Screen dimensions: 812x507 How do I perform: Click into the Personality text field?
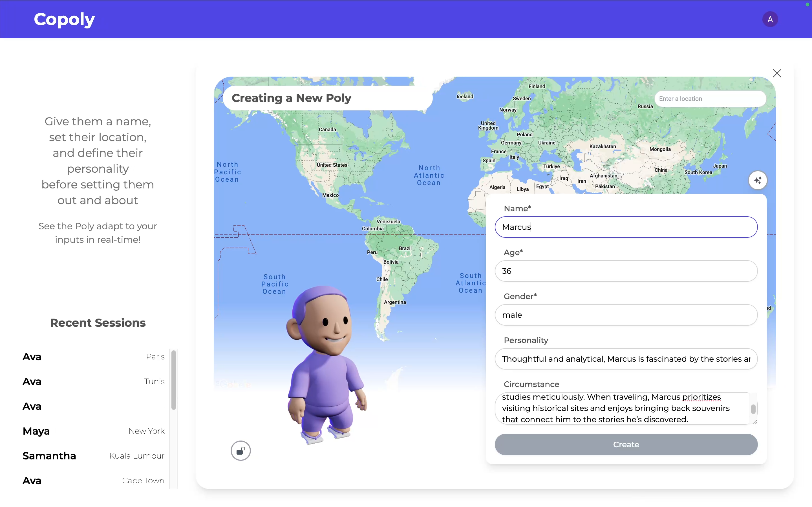click(626, 359)
